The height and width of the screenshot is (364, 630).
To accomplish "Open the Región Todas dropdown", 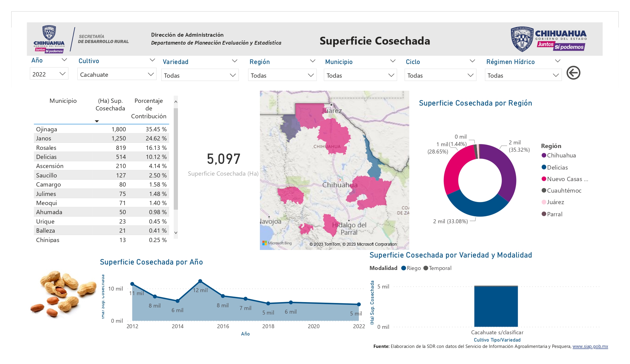I will (282, 75).
